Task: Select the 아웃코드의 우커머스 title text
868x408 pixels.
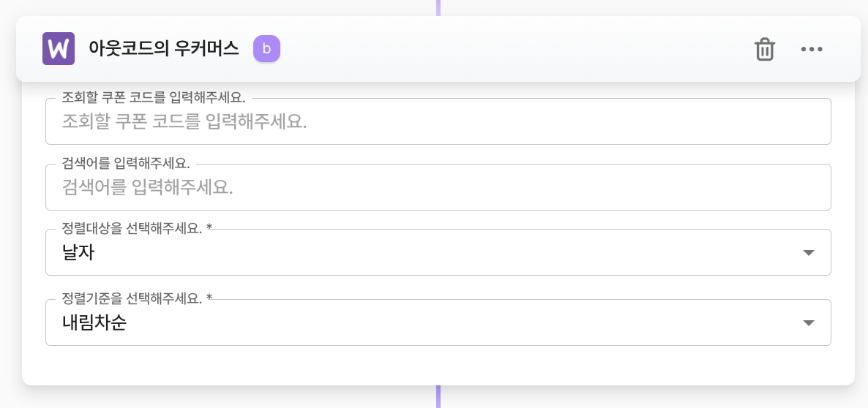Action: 163,49
